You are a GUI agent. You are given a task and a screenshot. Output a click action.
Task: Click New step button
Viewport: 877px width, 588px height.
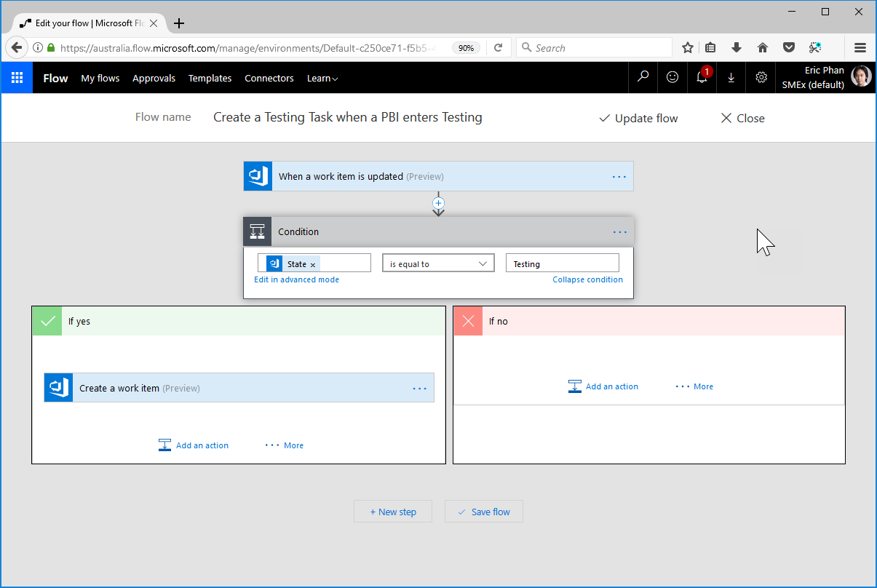coord(393,512)
